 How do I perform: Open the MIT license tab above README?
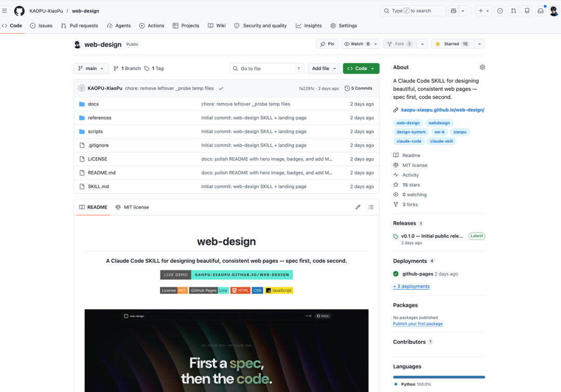coord(132,207)
